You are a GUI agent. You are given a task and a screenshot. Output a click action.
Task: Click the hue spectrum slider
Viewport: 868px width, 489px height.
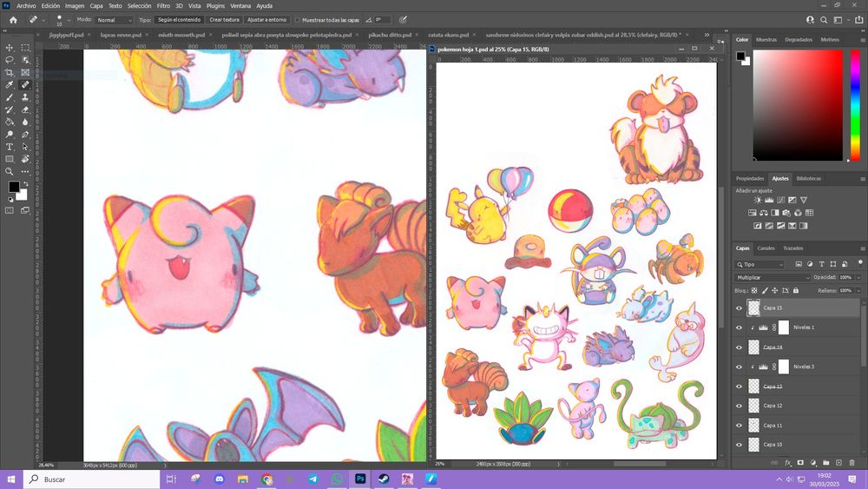pos(855,105)
